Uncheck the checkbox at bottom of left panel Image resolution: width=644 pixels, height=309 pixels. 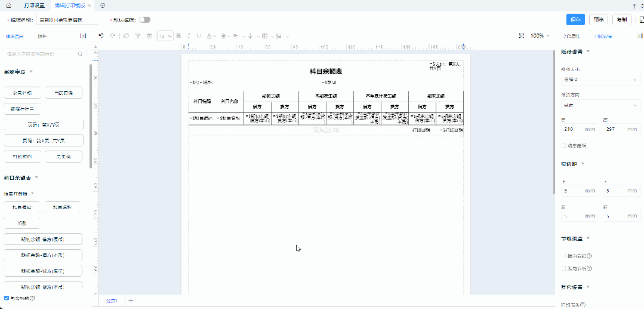7,298
